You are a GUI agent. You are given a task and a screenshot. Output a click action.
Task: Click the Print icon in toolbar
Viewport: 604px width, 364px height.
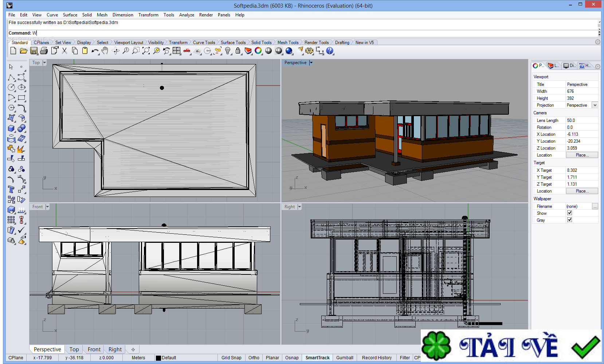point(44,51)
